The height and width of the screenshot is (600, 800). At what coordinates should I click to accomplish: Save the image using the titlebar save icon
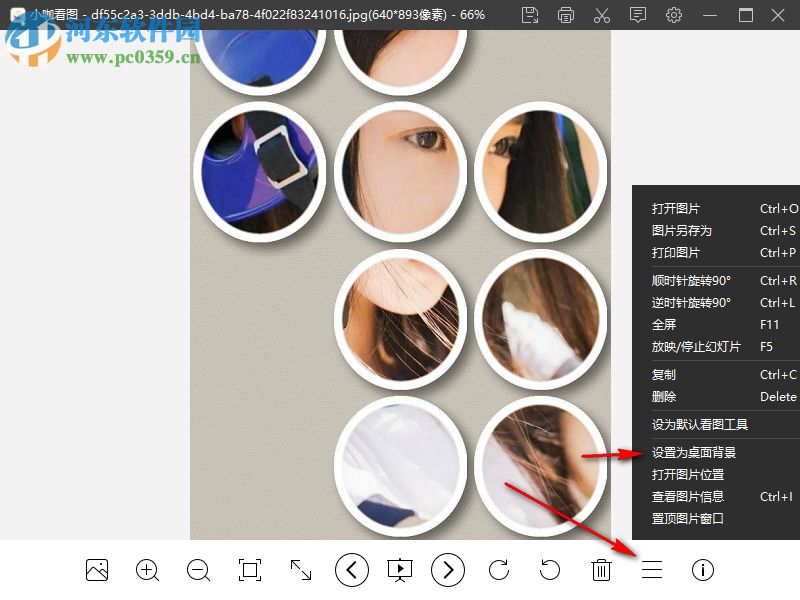click(x=529, y=15)
